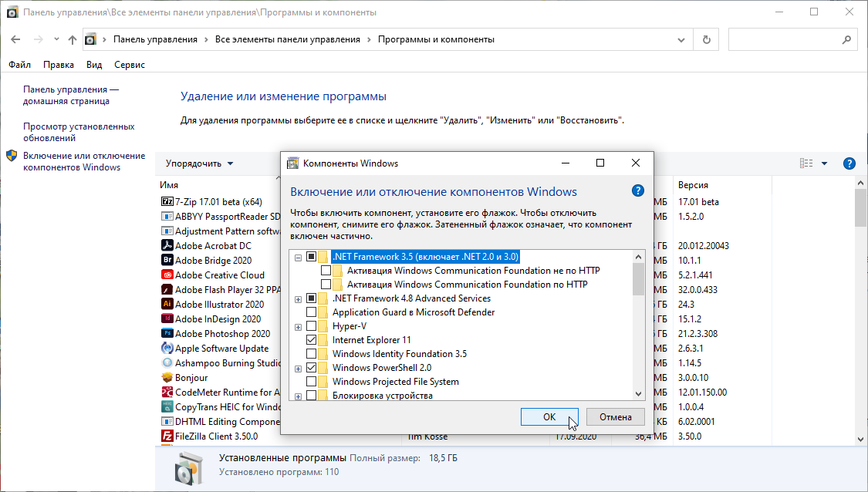Expand the .NET Framework 4.8 Advanced Services node
Image resolution: width=868 pixels, height=492 pixels.
pyautogui.click(x=298, y=298)
